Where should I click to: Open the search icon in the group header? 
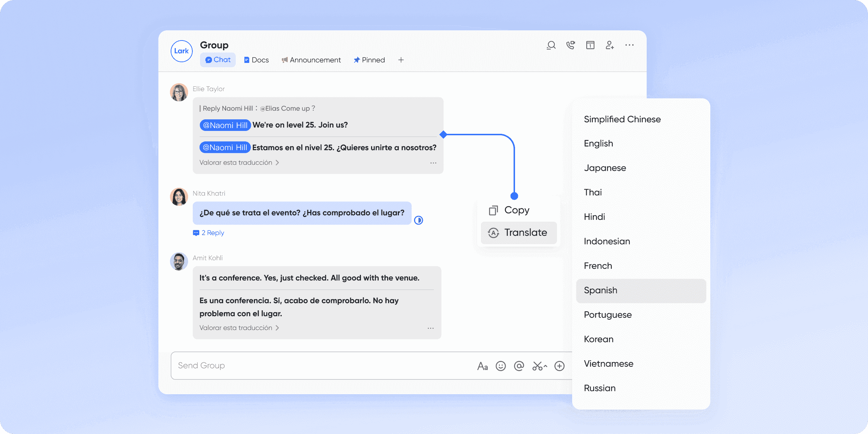(x=551, y=45)
